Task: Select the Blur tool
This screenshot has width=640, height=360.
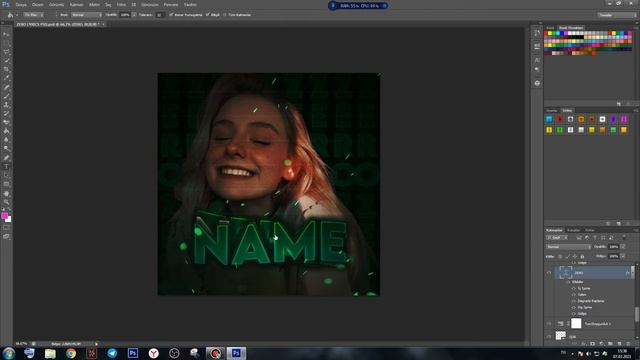Action: click(x=6, y=140)
